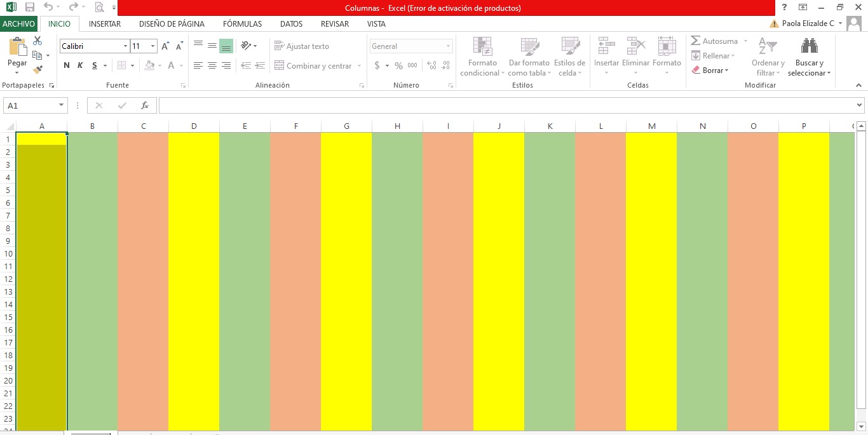Click the Paola Elizalde C account name

(808, 23)
